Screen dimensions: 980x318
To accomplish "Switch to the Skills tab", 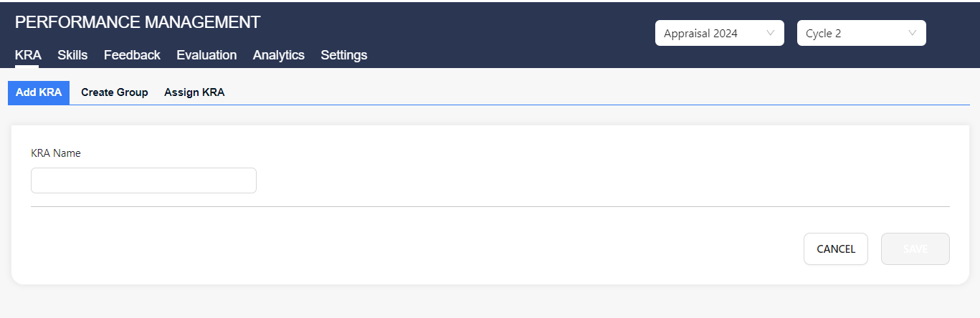I will pyautogui.click(x=72, y=55).
